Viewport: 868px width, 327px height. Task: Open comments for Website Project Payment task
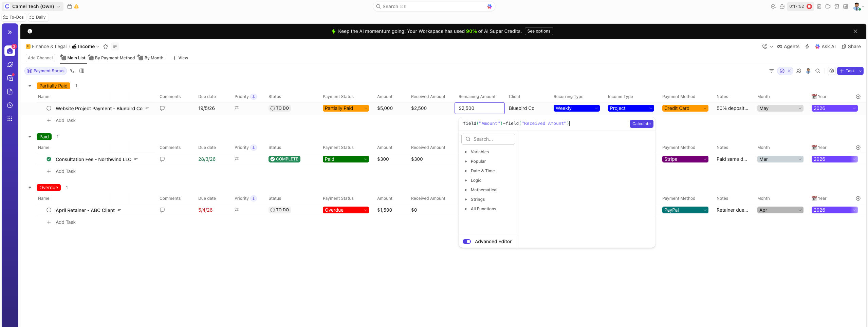point(162,108)
